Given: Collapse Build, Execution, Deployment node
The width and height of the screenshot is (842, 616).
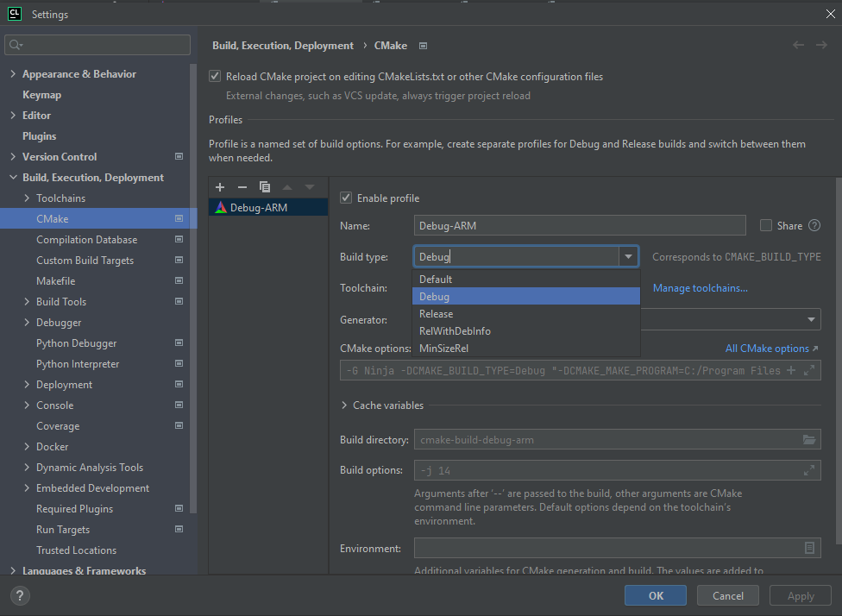Looking at the screenshot, I should pos(13,177).
